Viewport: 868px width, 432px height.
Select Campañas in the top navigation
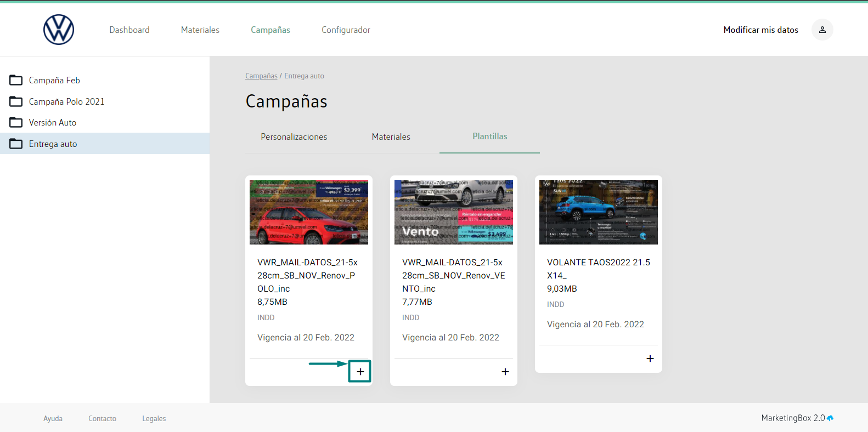pos(270,30)
